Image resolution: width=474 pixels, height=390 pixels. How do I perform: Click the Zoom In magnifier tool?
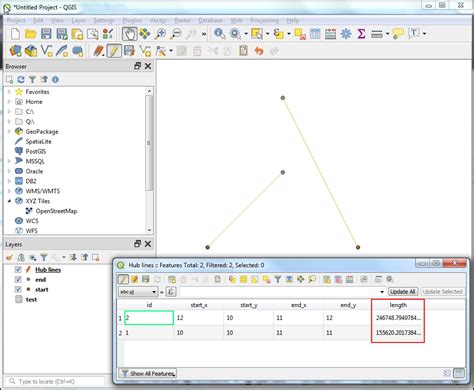click(161, 34)
